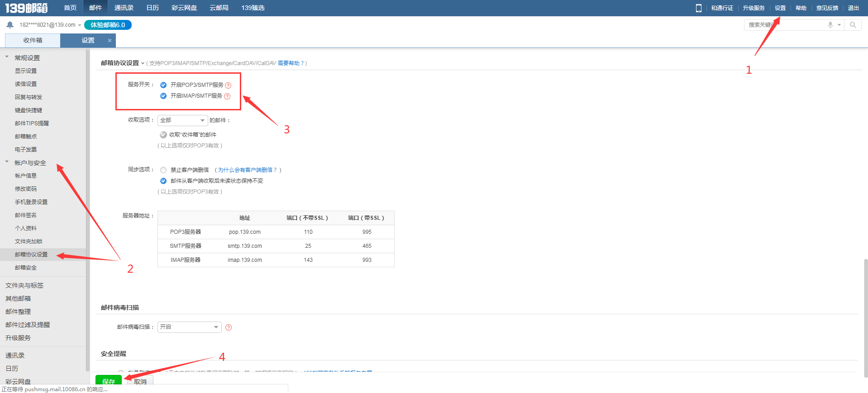Select the 禁止客户端删信 radio option
Image resolution: width=868 pixels, height=393 pixels.
[163, 170]
